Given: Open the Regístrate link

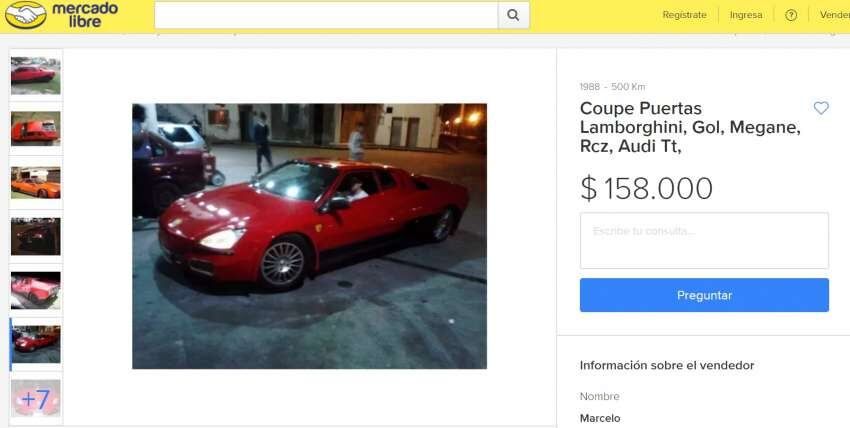Looking at the screenshot, I should [684, 15].
